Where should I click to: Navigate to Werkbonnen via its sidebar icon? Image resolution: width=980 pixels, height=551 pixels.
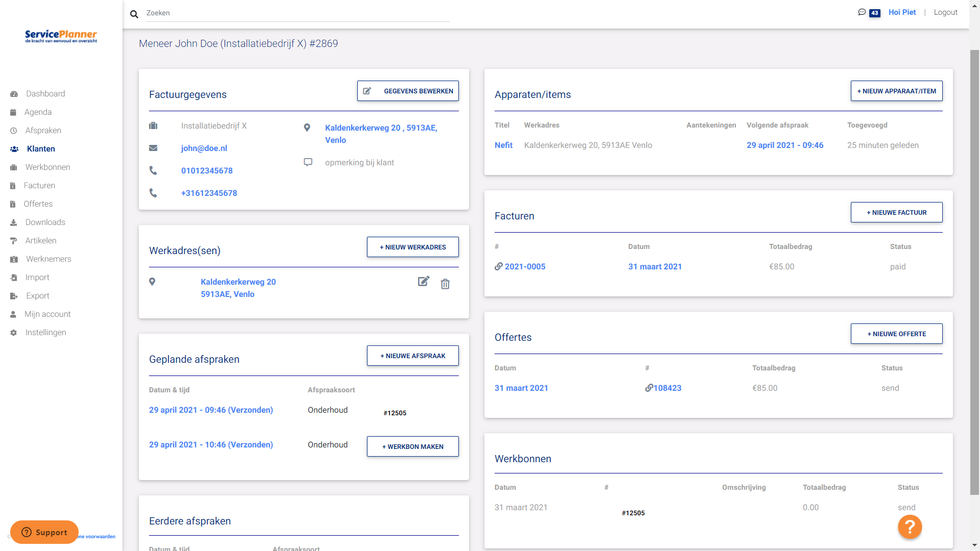[x=13, y=167]
